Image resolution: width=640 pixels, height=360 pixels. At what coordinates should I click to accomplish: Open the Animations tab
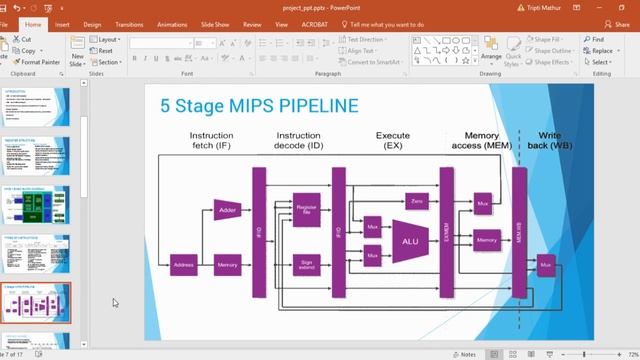click(172, 24)
